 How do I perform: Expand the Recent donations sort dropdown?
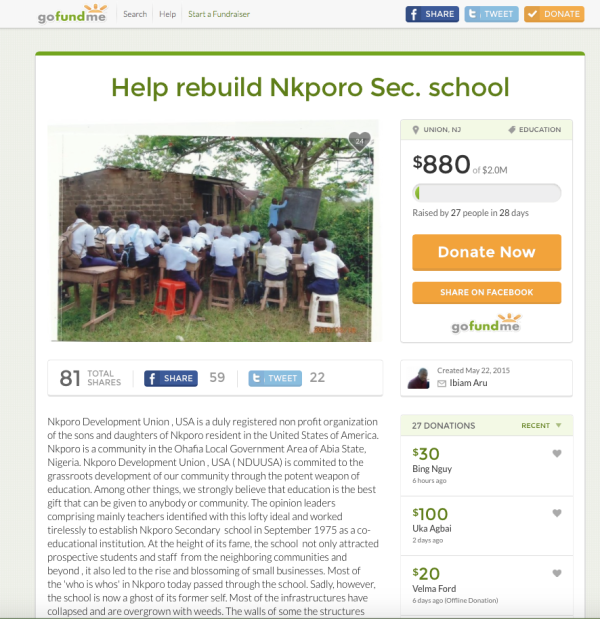(x=541, y=426)
